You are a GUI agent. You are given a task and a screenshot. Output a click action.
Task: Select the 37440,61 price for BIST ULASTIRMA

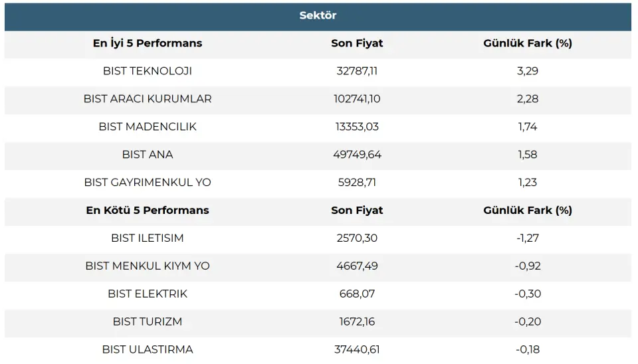[357, 350]
